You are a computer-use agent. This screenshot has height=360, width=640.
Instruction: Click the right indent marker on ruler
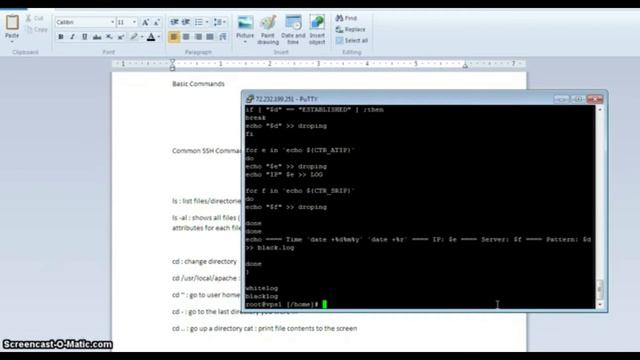[x=465, y=65]
